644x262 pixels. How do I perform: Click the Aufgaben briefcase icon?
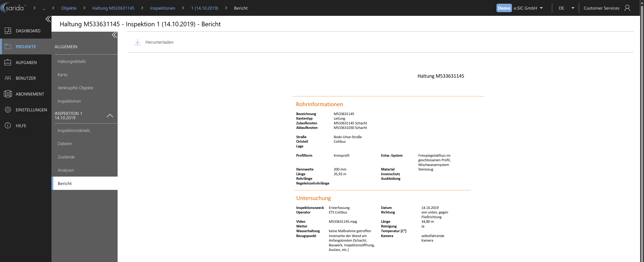click(x=8, y=62)
